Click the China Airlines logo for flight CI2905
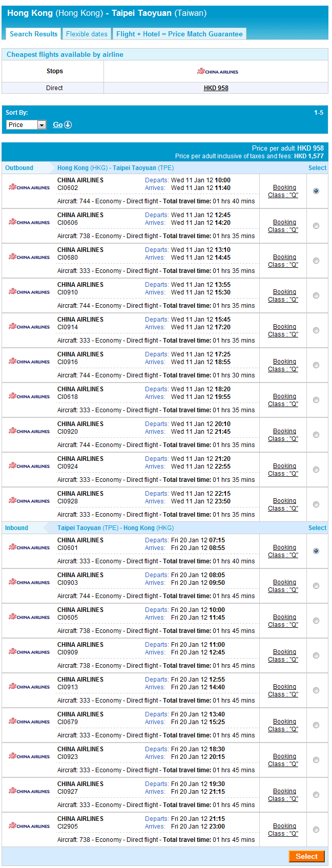 click(x=29, y=826)
